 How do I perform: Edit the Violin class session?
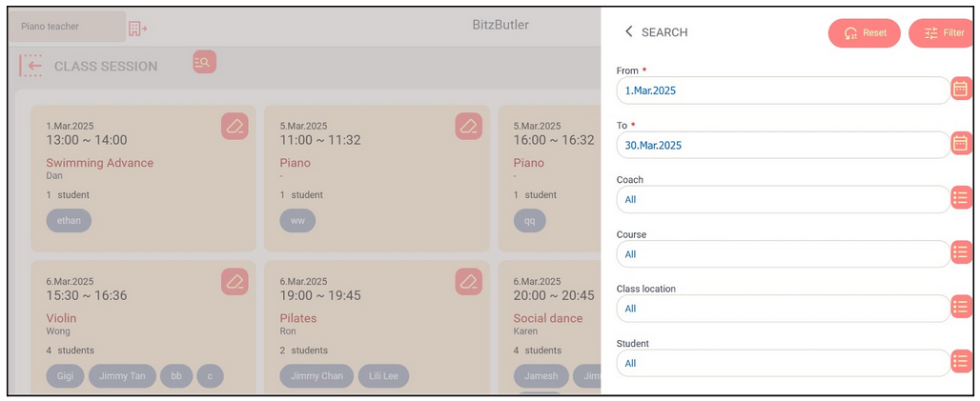click(235, 281)
